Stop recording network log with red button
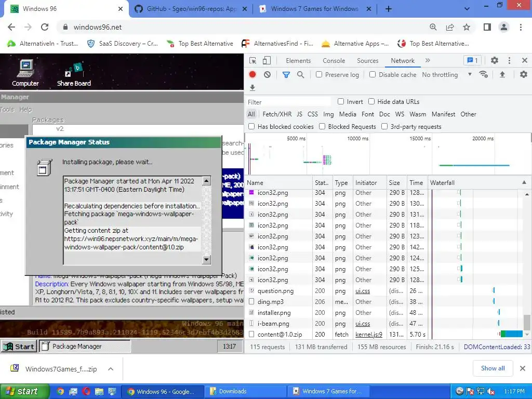Screen dimensions: 532x399 tap(252, 75)
